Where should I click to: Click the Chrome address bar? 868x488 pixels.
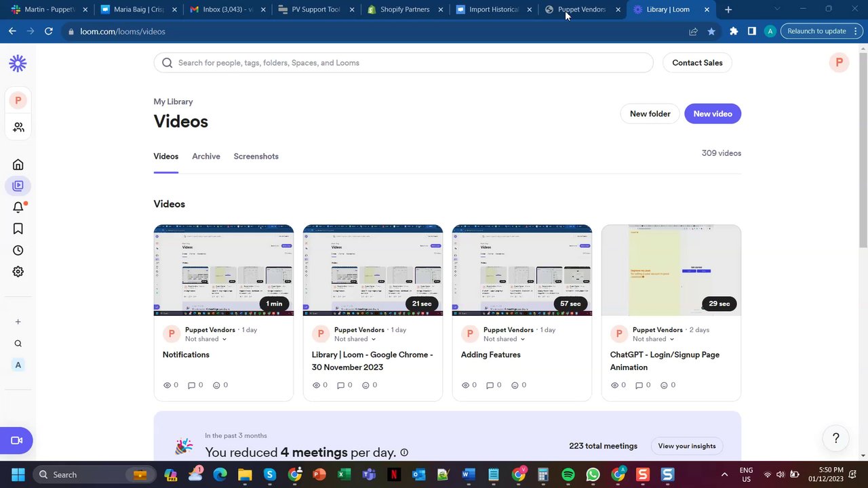pos(380,31)
